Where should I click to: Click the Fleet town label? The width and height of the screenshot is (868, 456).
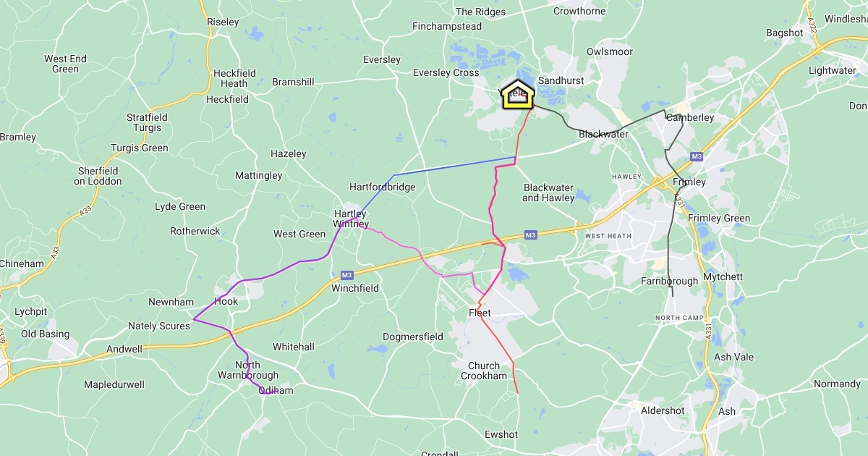[480, 313]
